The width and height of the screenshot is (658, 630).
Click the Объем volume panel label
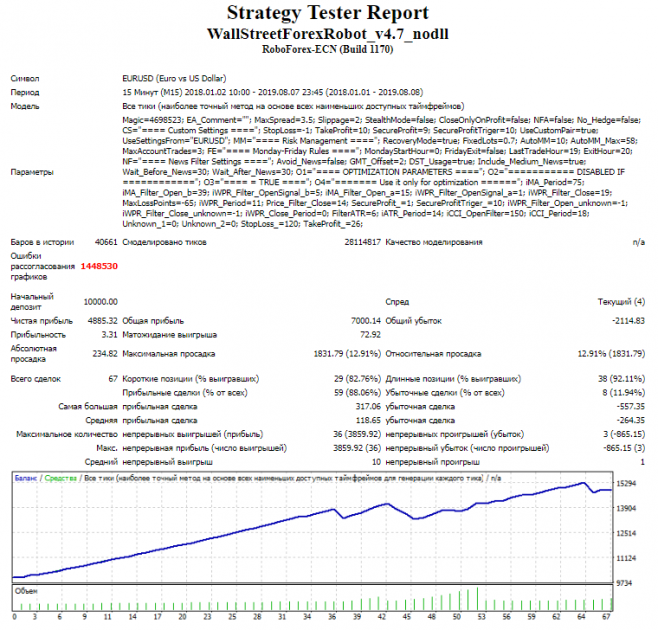26,591
